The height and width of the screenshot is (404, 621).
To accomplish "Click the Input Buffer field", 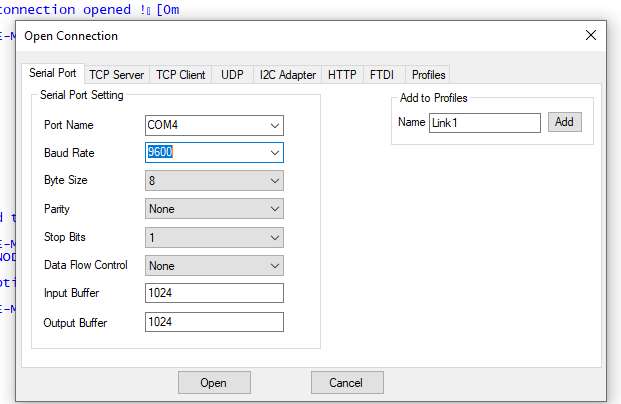I will [214, 293].
